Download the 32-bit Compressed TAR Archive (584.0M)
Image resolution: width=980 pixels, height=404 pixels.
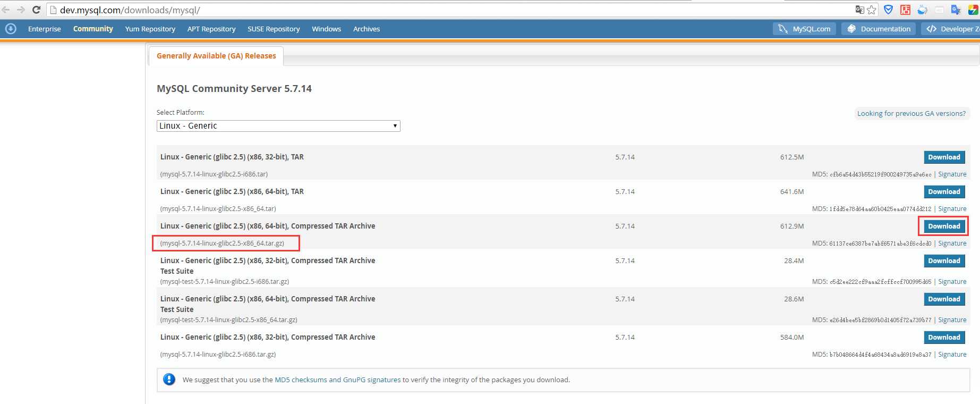(944, 337)
